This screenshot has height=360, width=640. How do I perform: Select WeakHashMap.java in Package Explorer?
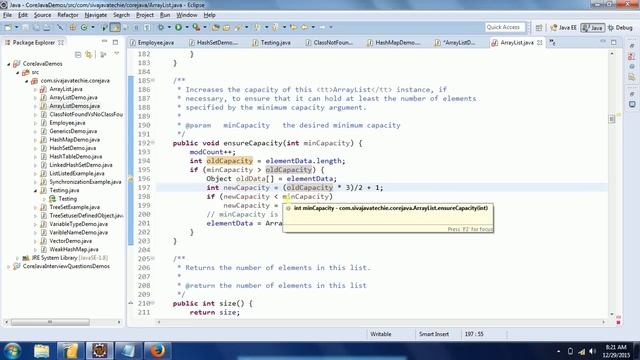coord(73,249)
